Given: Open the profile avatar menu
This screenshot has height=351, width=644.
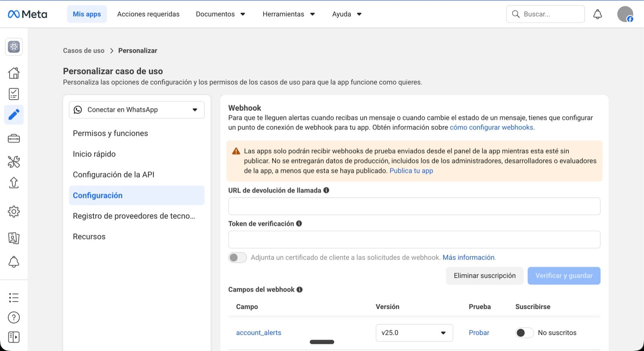Looking at the screenshot, I should [625, 14].
